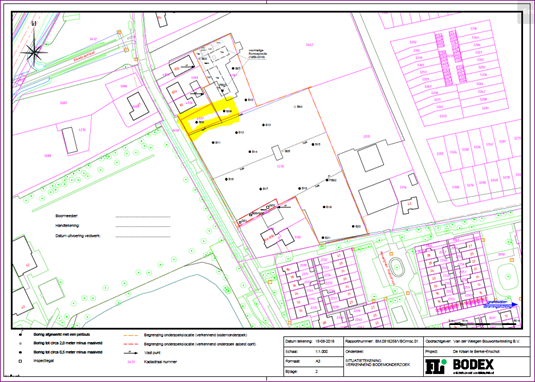Select the Schaal 1:1.000 field
The image size is (535, 382).
coord(314,351)
